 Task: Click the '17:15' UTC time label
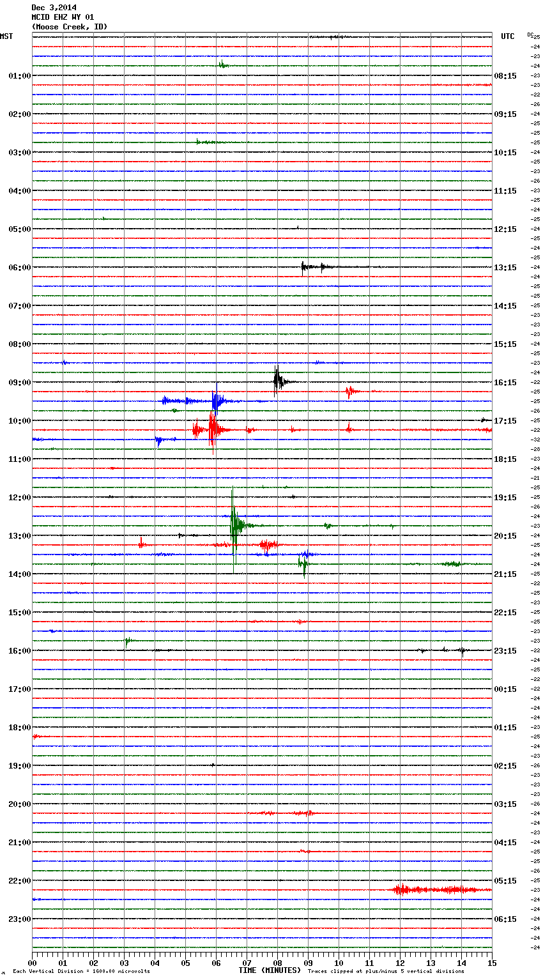coord(505,421)
